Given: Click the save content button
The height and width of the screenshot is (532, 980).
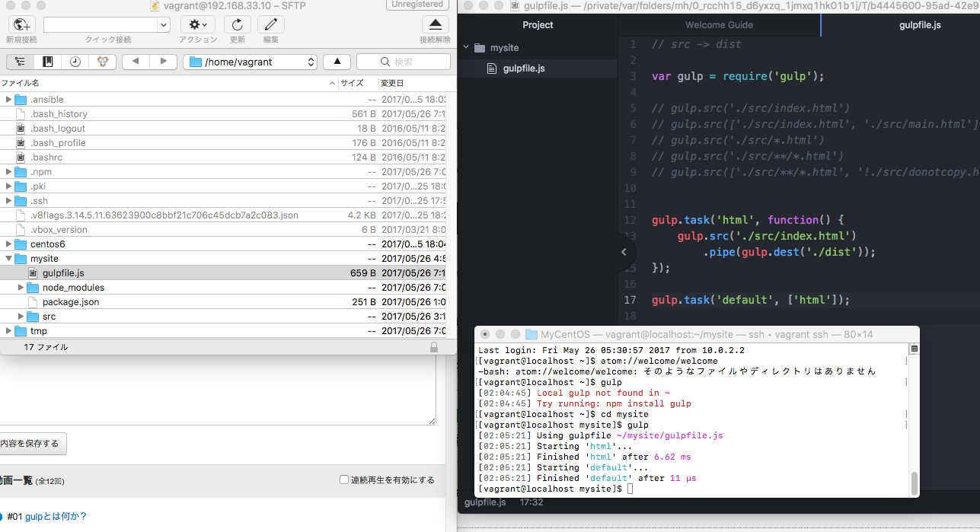Looking at the screenshot, I should [x=30, y=443].
